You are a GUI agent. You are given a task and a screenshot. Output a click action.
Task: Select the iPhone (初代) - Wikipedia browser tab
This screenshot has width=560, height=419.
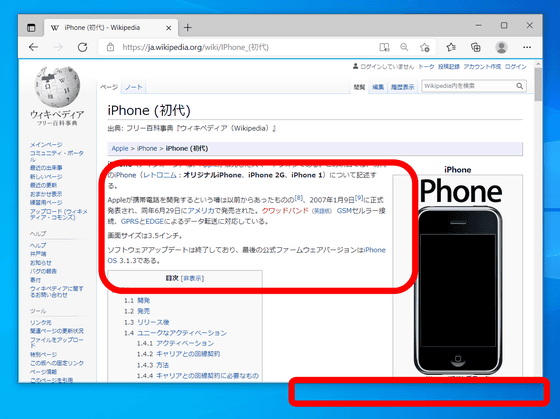coord(111,28)
